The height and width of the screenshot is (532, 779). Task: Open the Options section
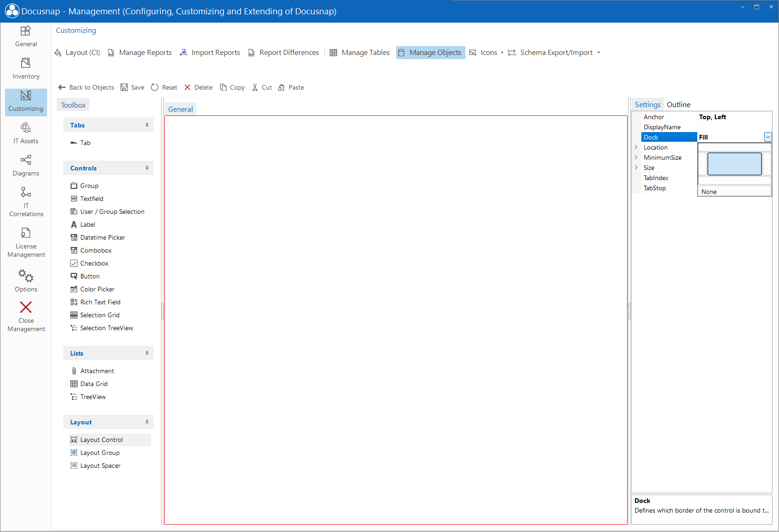pyautogui.click(x=26, y=281)
